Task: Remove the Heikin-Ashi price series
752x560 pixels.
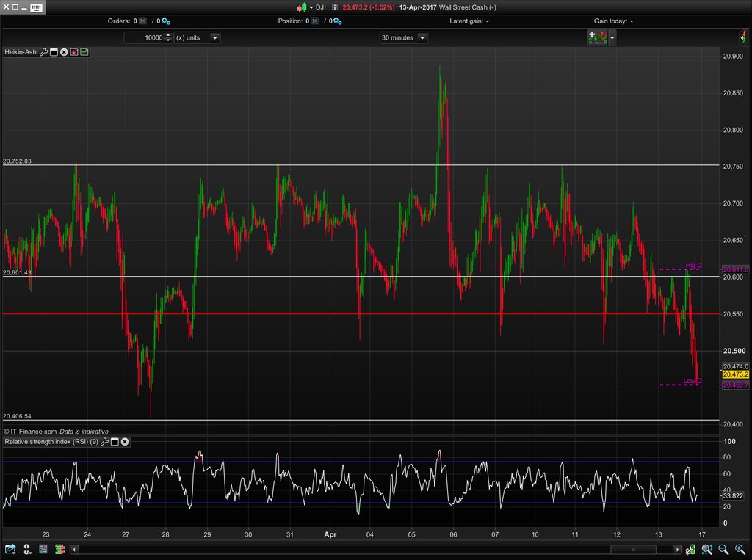Action: coord(64,52)
